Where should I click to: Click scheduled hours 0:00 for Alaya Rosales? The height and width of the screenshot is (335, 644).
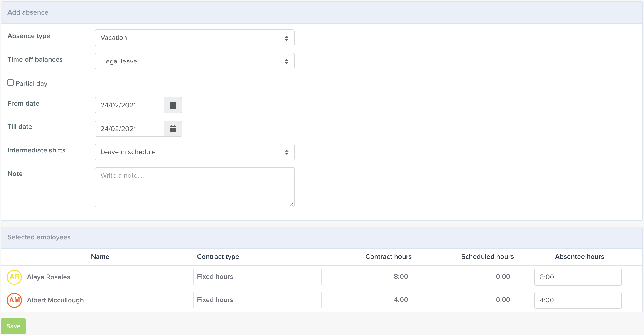(x=503, y=277)
